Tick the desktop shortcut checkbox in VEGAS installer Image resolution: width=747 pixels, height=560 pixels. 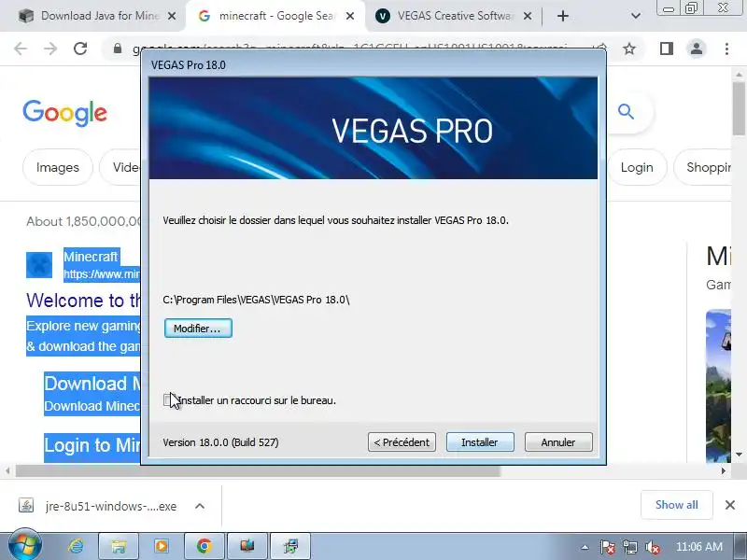click(x=167, y=400)
